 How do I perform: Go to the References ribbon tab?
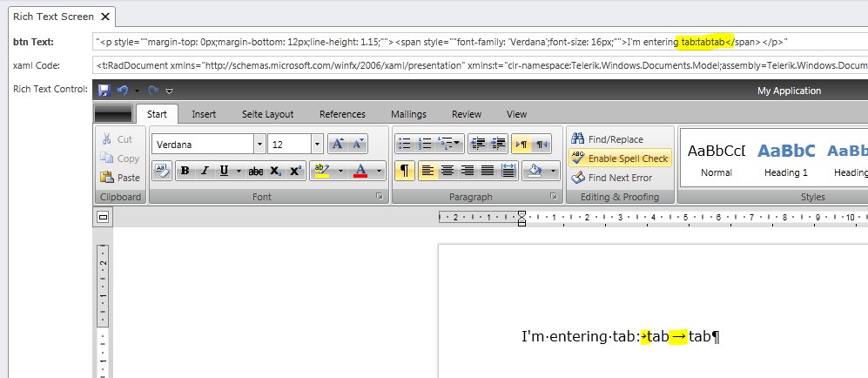point(343,114)
